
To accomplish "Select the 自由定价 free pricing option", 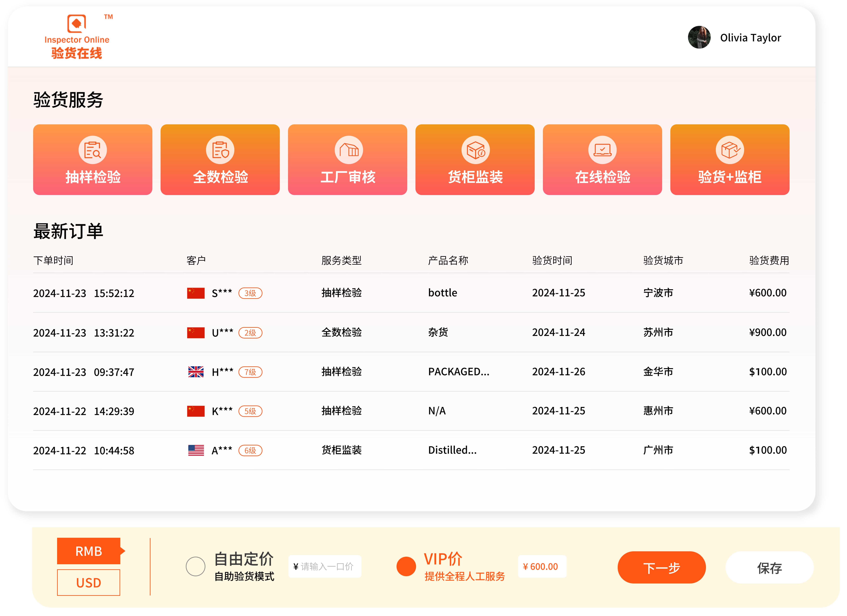I will point(195,567).
